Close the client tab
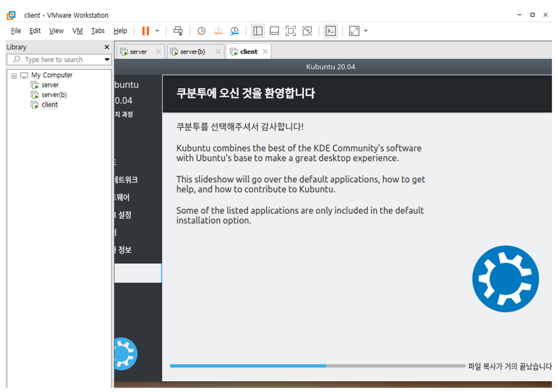The image size is (558, 392). pos(265,51)
